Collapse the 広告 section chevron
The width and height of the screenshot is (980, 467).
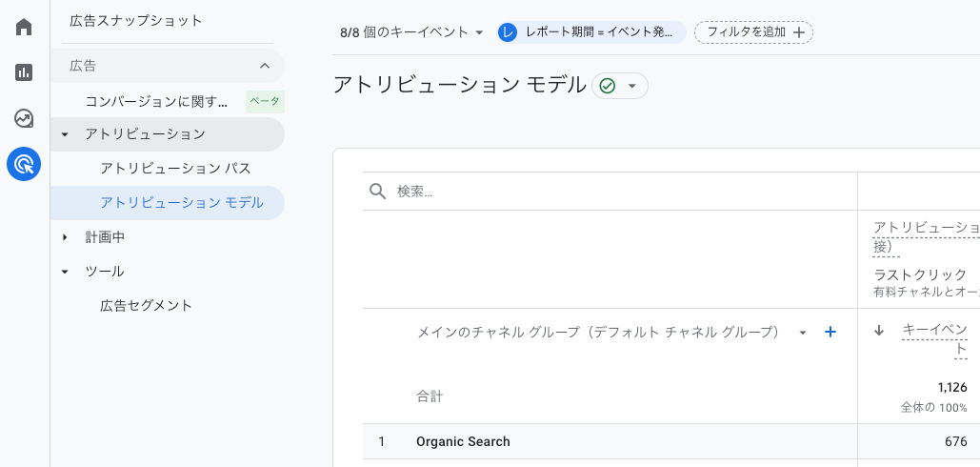(x=265, y=66)
